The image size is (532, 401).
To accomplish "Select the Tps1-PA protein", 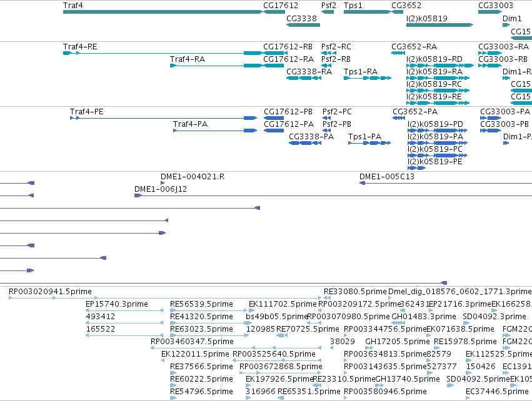I will point(369,143).
